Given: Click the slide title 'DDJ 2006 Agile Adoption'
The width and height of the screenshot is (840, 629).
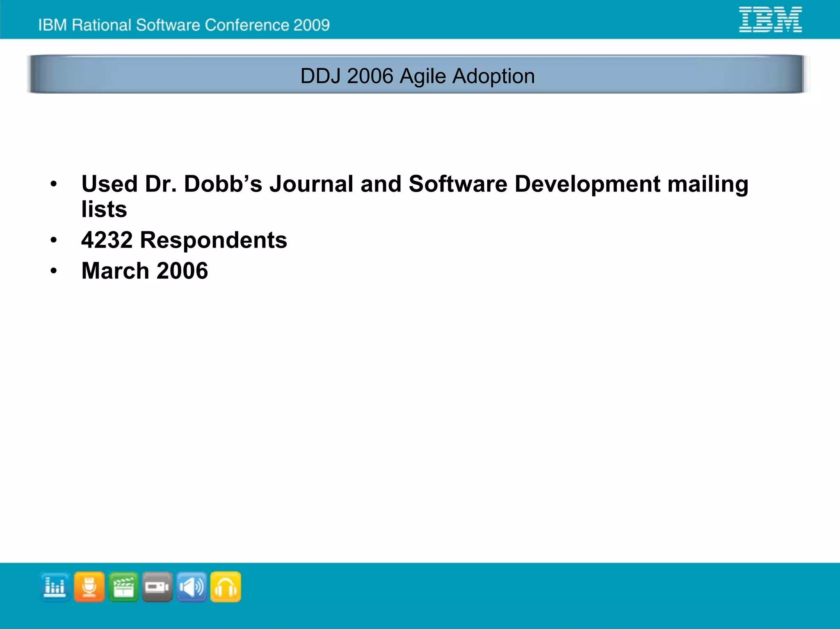Looking at the screenshot, I should coord(418,76).
